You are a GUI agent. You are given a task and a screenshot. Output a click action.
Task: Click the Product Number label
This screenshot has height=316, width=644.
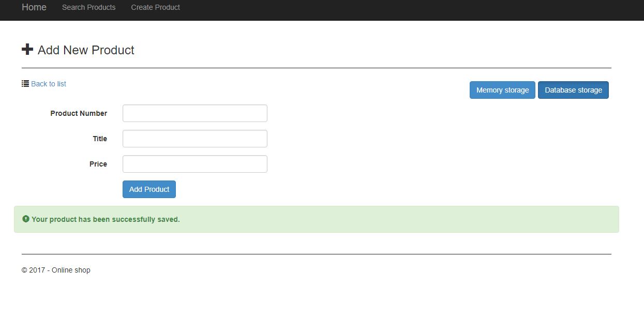79,113
